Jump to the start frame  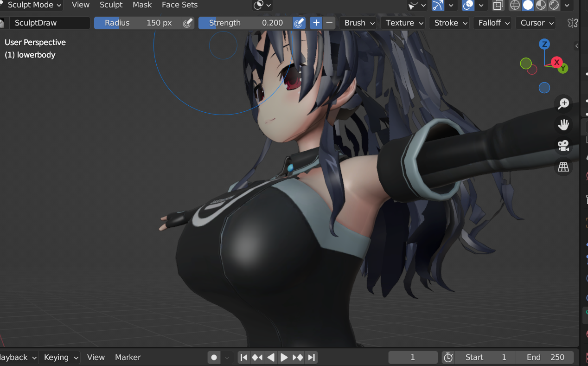[243, 357]
